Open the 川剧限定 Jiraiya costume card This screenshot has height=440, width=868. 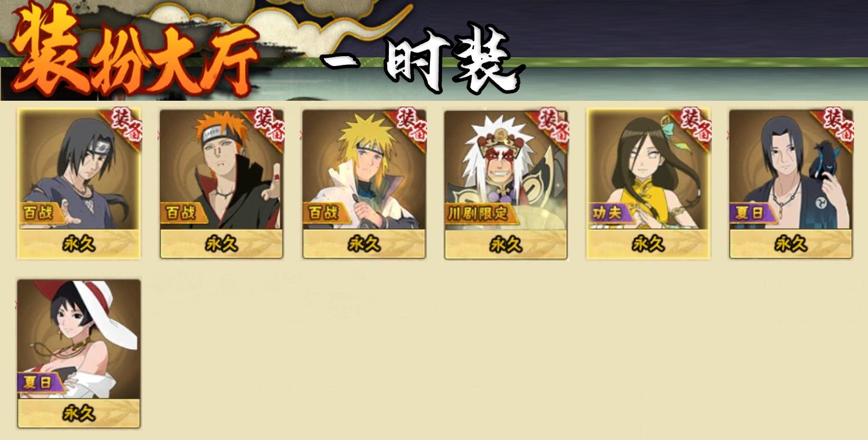(506, 183)
